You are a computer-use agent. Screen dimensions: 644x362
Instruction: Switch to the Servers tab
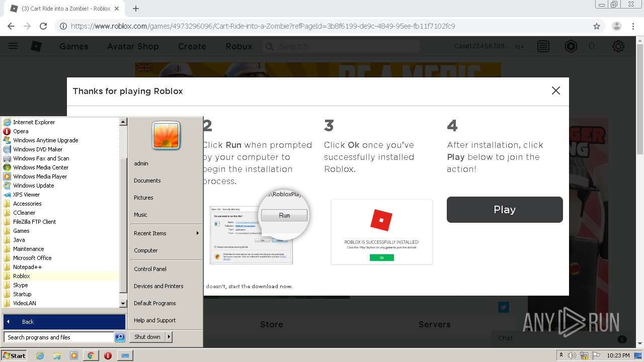[435, 324]
